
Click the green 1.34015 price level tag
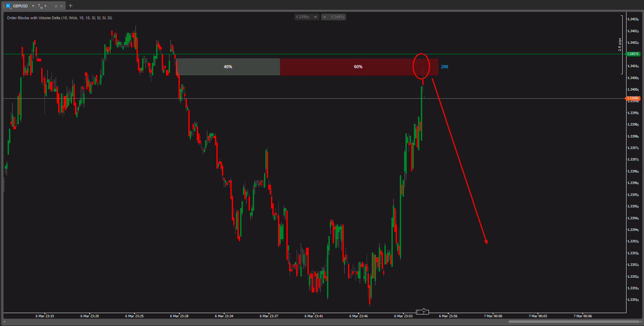pos(633,54)
